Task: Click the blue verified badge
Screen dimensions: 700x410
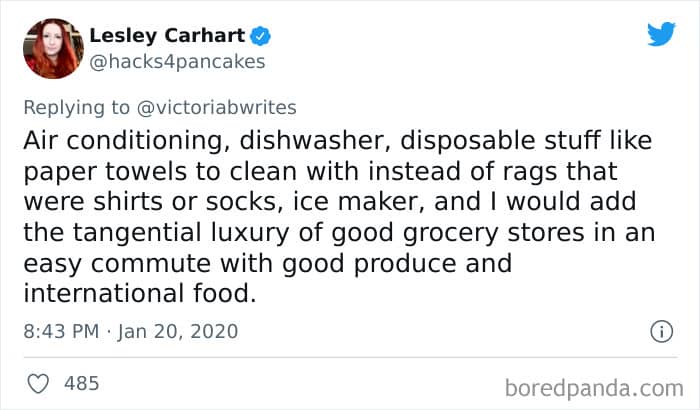Action: (x=262, y=37)
